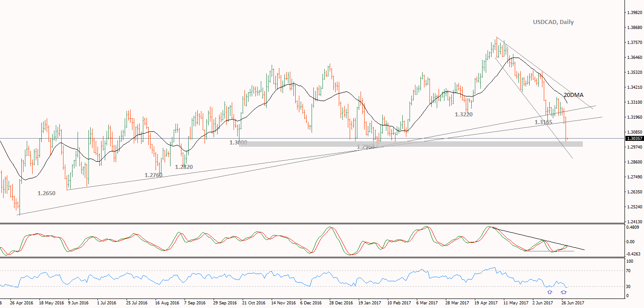Click the second blue arrow marker near 26 Jun
The height and width of the screenshot is (308, 644).
tap(564, 292)
